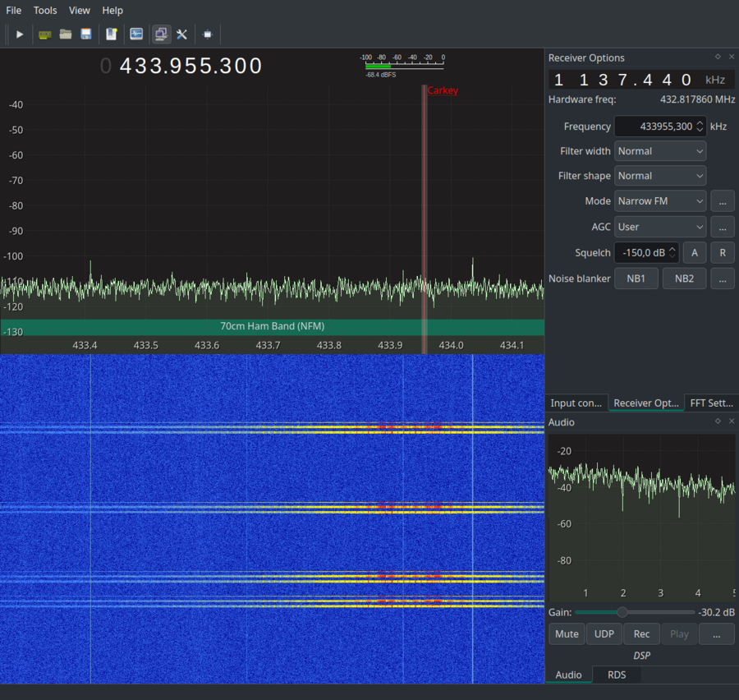Open Noise blanker options ellipsis button

(723, 279)
